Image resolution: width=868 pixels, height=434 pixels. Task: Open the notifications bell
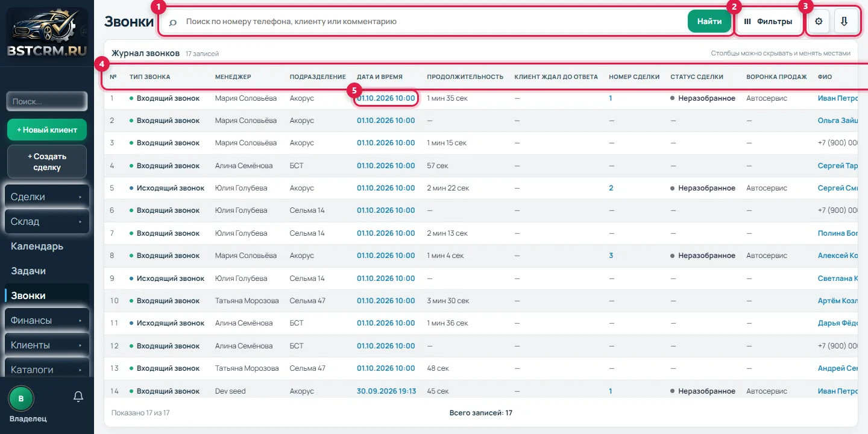(x=78, y=397)
